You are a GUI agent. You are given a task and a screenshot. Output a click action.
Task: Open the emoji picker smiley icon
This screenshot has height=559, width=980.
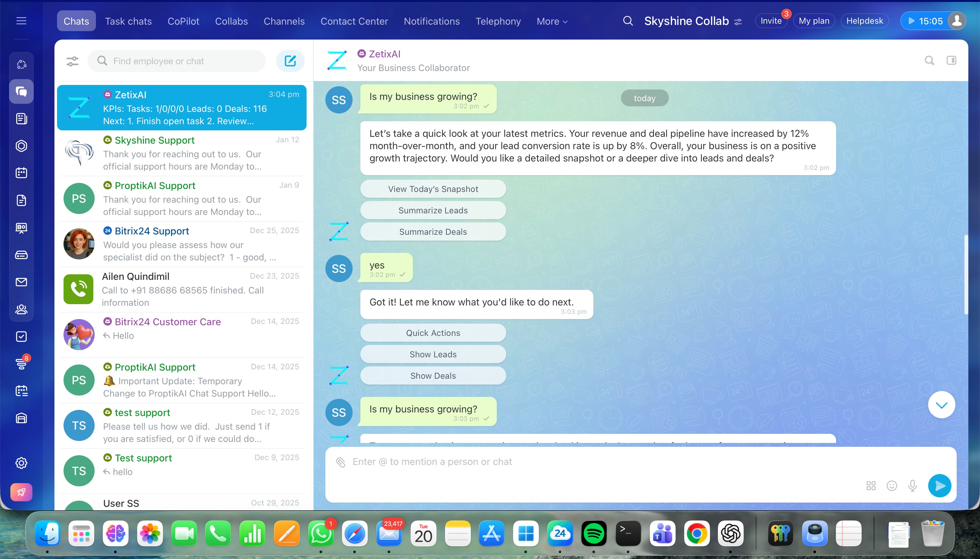click(x=891, y=486)
